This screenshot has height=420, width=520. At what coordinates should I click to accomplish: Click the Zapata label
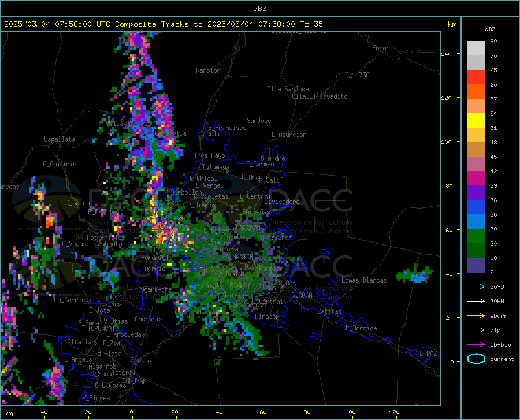[142, 360]
